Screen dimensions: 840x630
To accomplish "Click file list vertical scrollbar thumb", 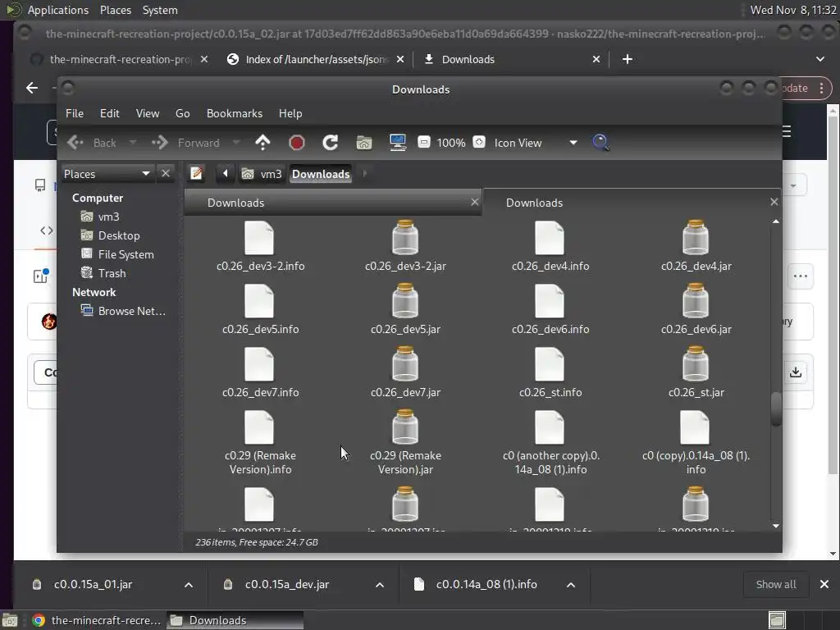I will (x=776, y=410).
